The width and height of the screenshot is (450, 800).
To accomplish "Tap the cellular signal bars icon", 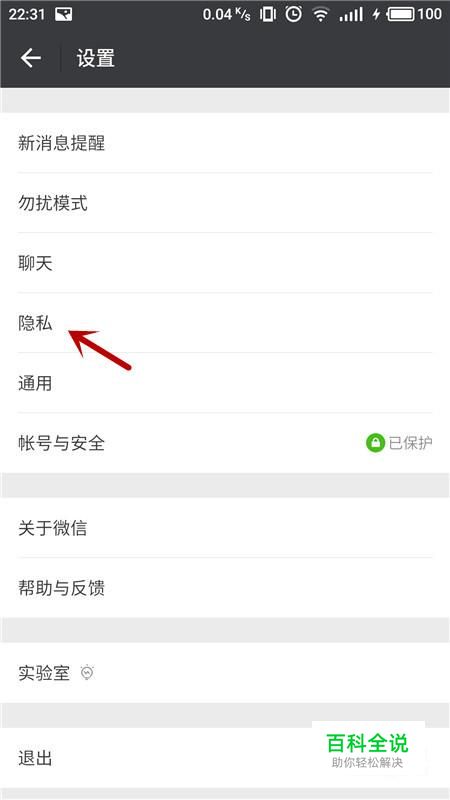I will click(351, 14).
